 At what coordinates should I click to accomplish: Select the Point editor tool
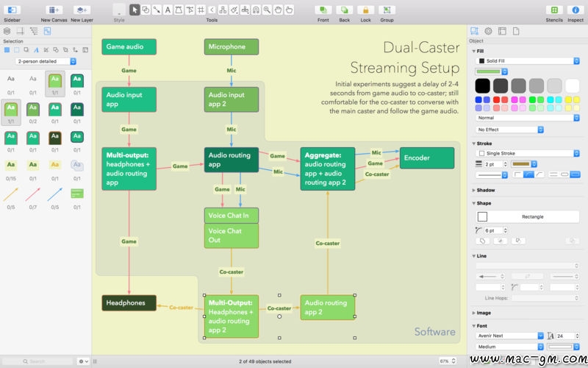point(190,10)
